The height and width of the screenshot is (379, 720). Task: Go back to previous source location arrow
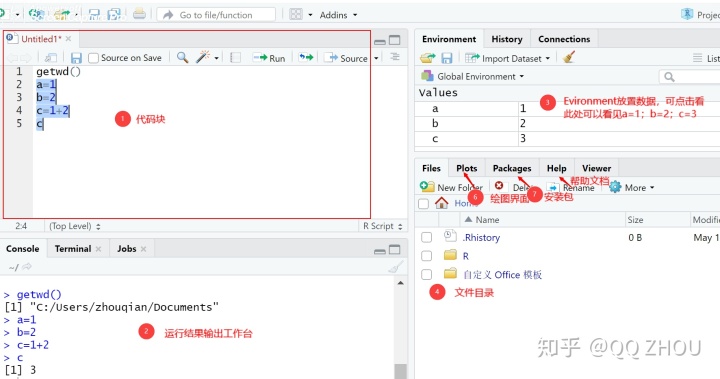(x=12, y=58)
